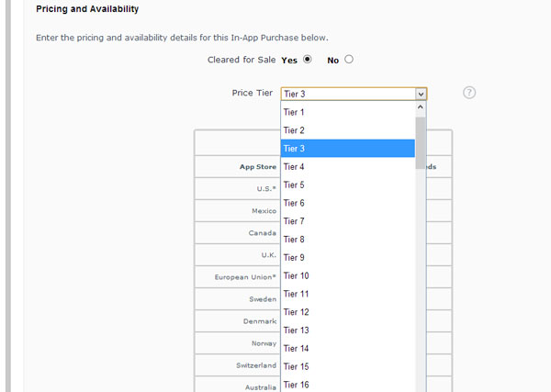This screenshot has height=392, width=551.
Task: Select Tier 15 price option
Action: 347,367
